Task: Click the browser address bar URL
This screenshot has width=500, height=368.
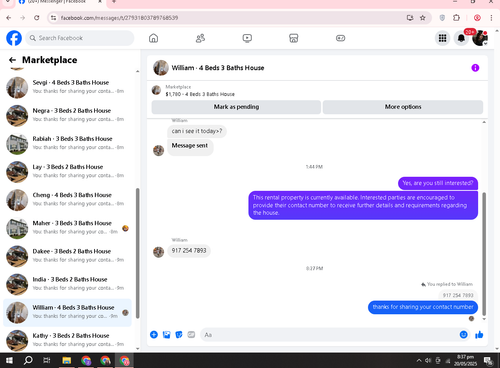Action: point(119,18)
